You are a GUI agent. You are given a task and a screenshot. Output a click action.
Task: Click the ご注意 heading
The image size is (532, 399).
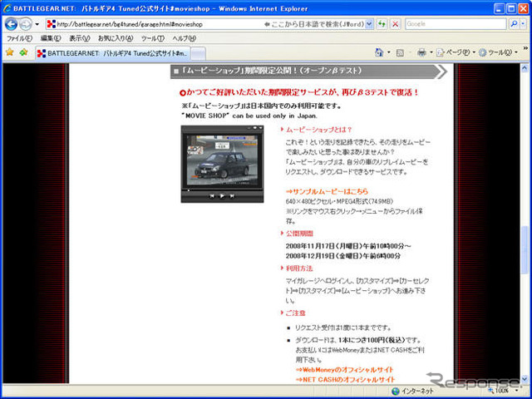coord(295,313)
